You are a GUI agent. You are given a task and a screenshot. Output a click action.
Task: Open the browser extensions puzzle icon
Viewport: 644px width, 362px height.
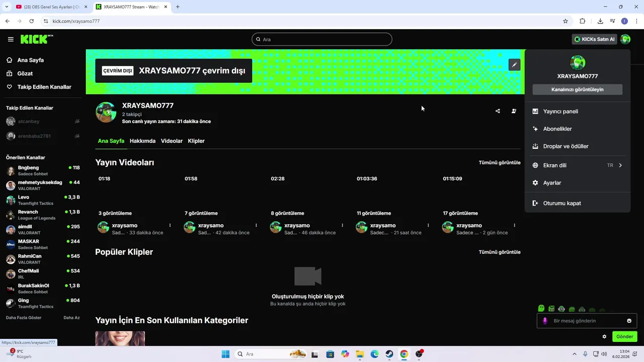click(583, 21)
